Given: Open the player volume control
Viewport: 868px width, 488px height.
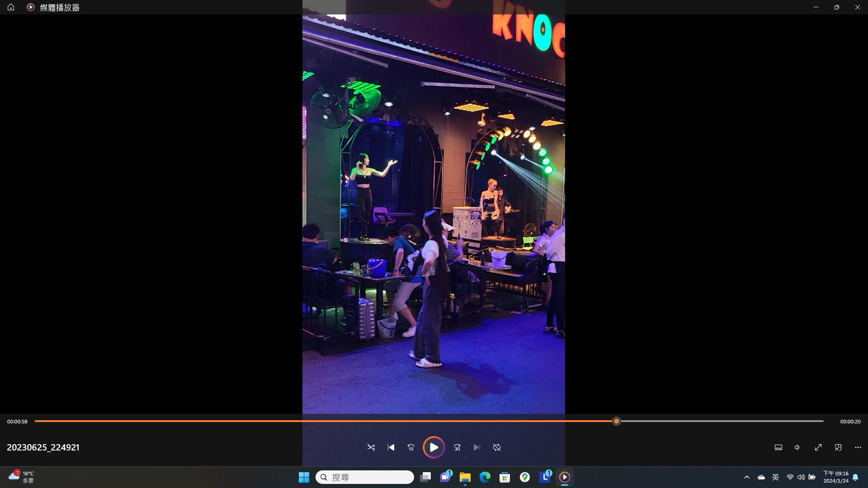Looking at the screenshot, I should point(797,447).
